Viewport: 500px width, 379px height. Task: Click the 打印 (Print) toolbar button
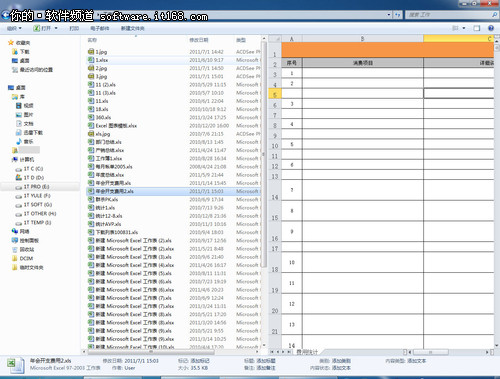click(74, 28)
